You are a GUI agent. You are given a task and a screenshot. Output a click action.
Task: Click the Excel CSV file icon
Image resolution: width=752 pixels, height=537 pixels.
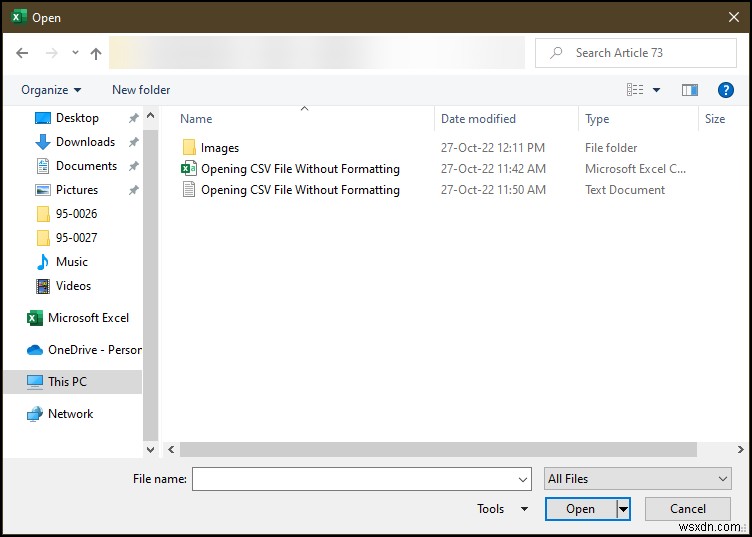point(189,169)
